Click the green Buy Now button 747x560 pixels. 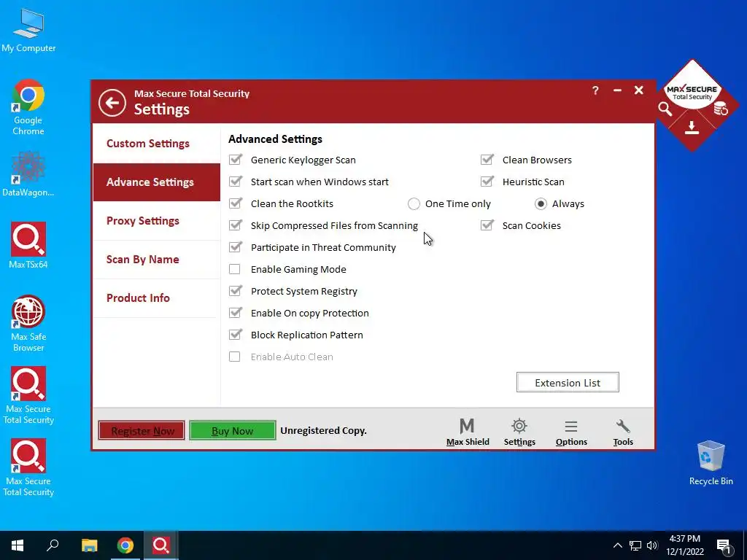(233, 430)
